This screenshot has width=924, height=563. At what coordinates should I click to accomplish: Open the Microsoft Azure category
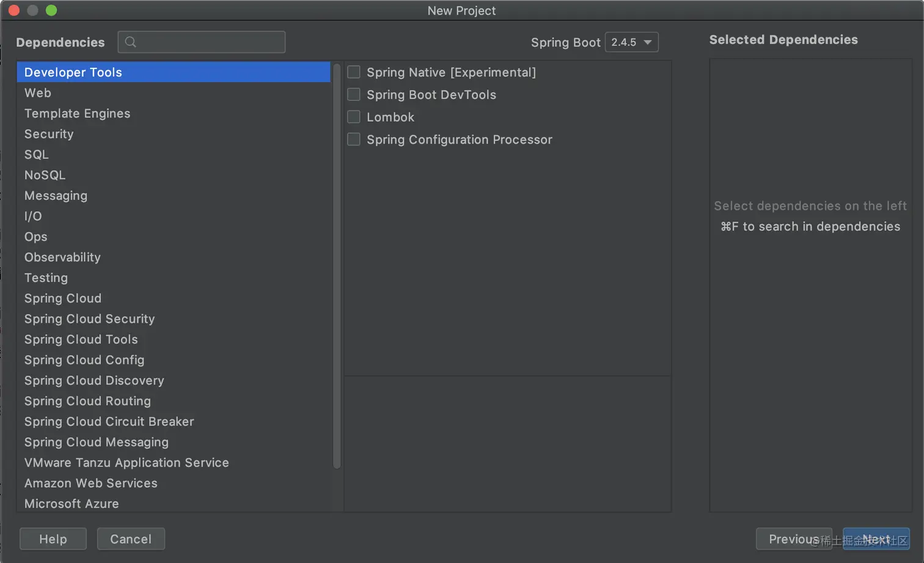71,504
